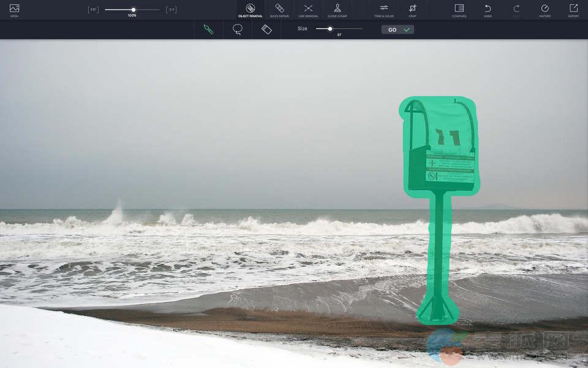This screenshot has height=368, width=588.
Task: Choose the Line Removal tool
Action: pos(308,9)
